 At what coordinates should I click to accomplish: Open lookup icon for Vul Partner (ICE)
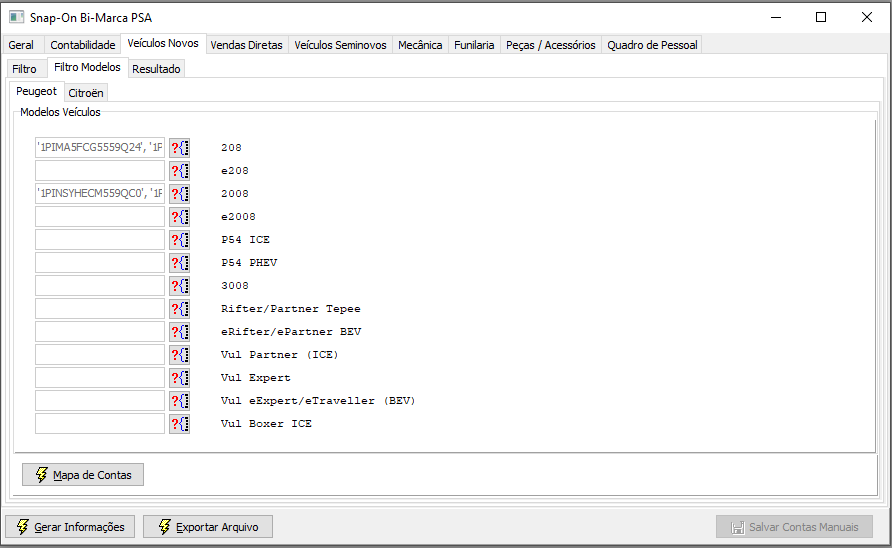pyautogui.click(x=179, y=355)
